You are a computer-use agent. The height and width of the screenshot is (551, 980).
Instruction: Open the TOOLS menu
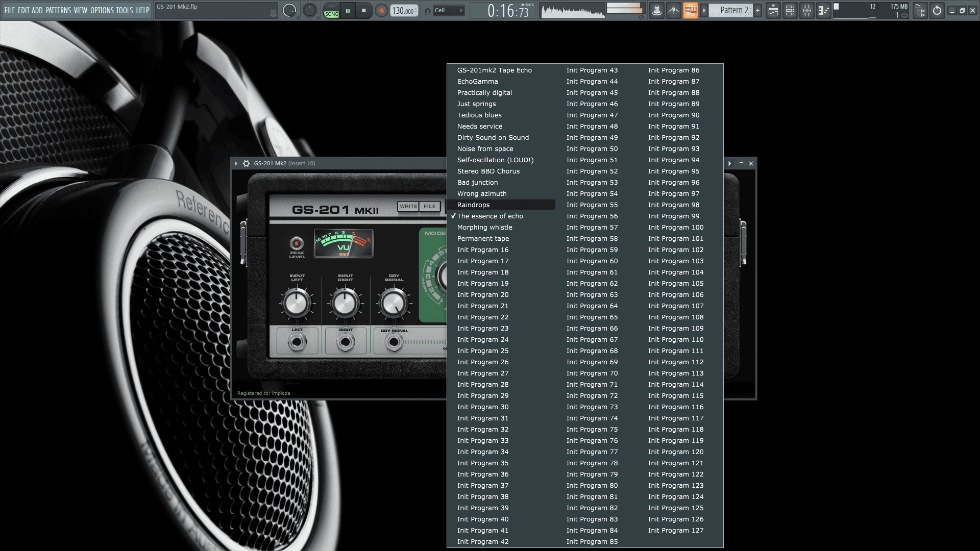click(x=125, y=10)
